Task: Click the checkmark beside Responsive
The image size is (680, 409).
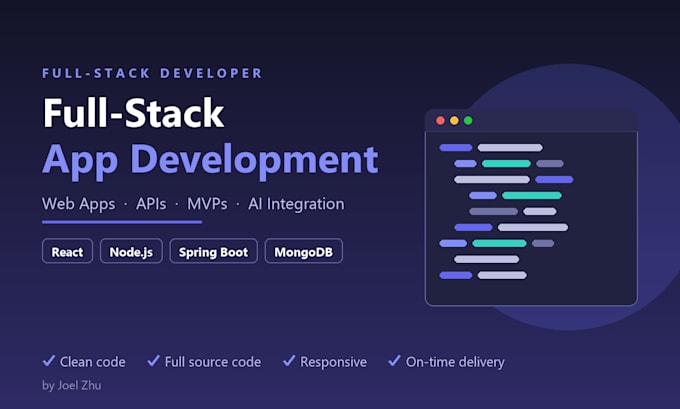Action: click(x=289, y=361)
